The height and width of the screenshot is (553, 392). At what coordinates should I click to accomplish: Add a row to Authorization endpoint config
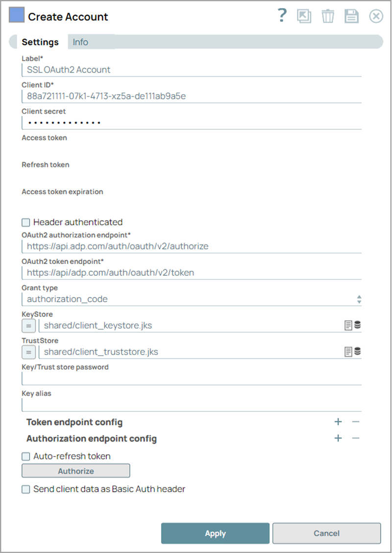tap(338, 438)
